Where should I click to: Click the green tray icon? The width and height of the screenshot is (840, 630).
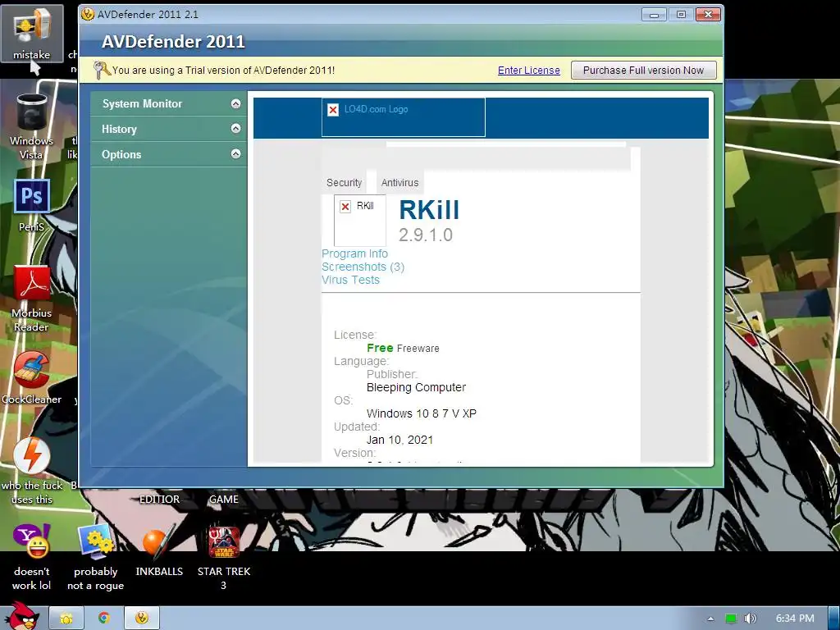[x=730, y=619]
